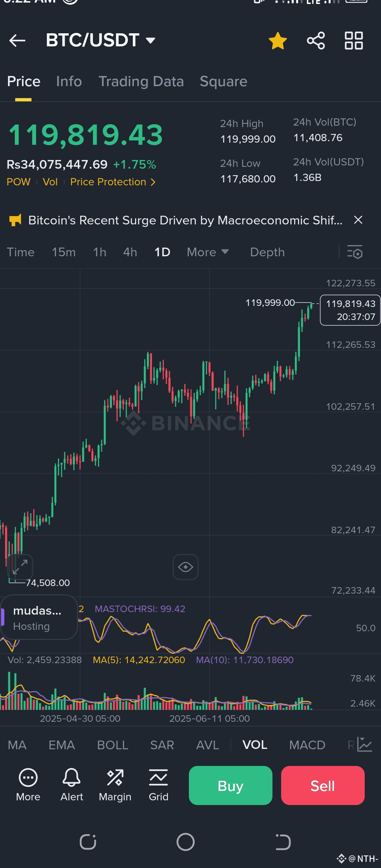Open the four-squares grid menu icon
The image size is (381, 868).
[354, 40]
